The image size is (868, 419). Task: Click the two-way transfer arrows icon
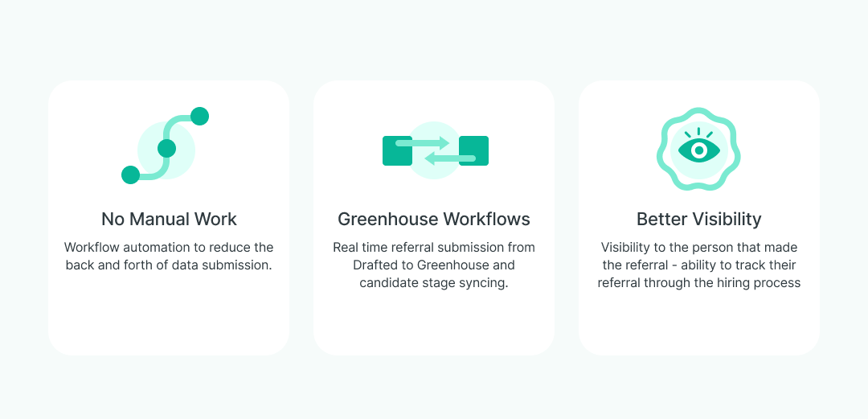click(x=435, y=150)
